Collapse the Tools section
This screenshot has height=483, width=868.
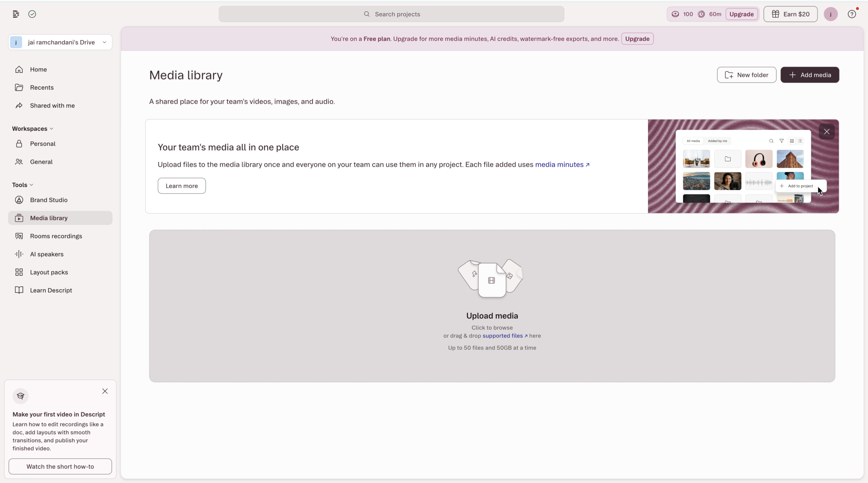click(23, 185)
